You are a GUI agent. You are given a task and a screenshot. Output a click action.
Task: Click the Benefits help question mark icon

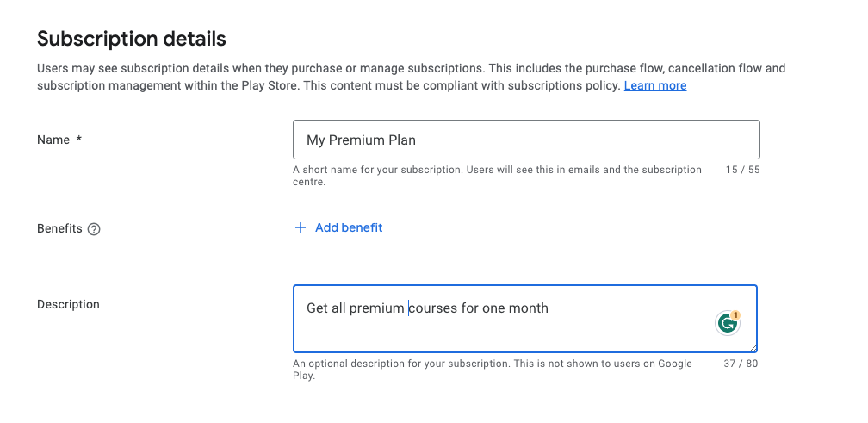click(x=94, y=229)
